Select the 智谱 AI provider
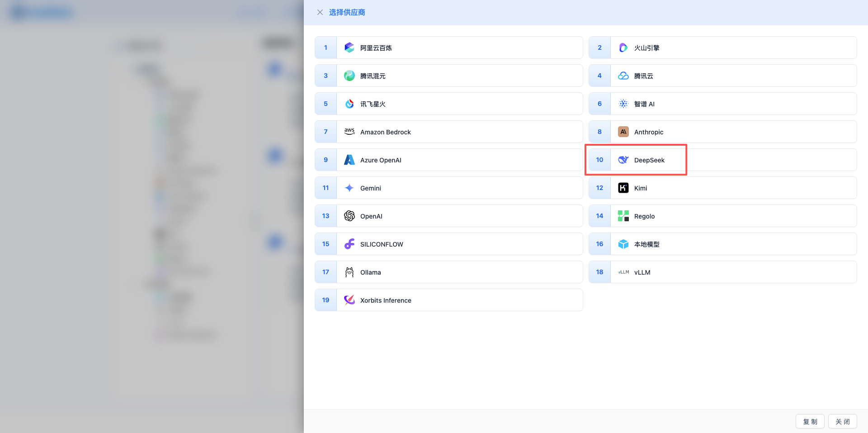The image size is (868, 433). tap(644, 104)
